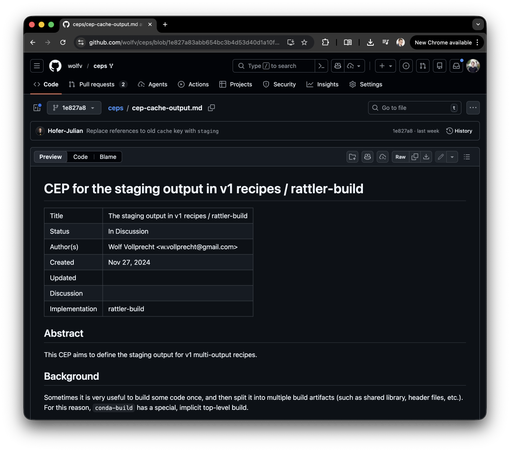Expand more edit options caret
The width and height of the screenshot is (510, 451).
click(x=452, y=157)
